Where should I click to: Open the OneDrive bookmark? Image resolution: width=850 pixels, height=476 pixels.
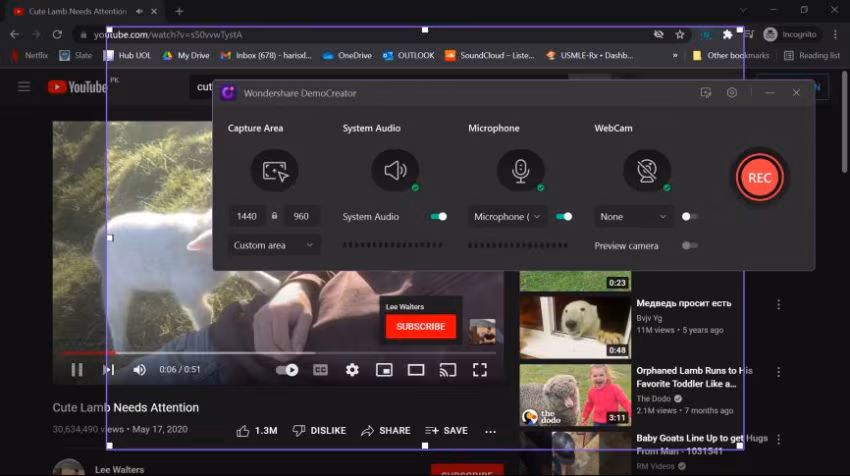(x=347, y=55)
